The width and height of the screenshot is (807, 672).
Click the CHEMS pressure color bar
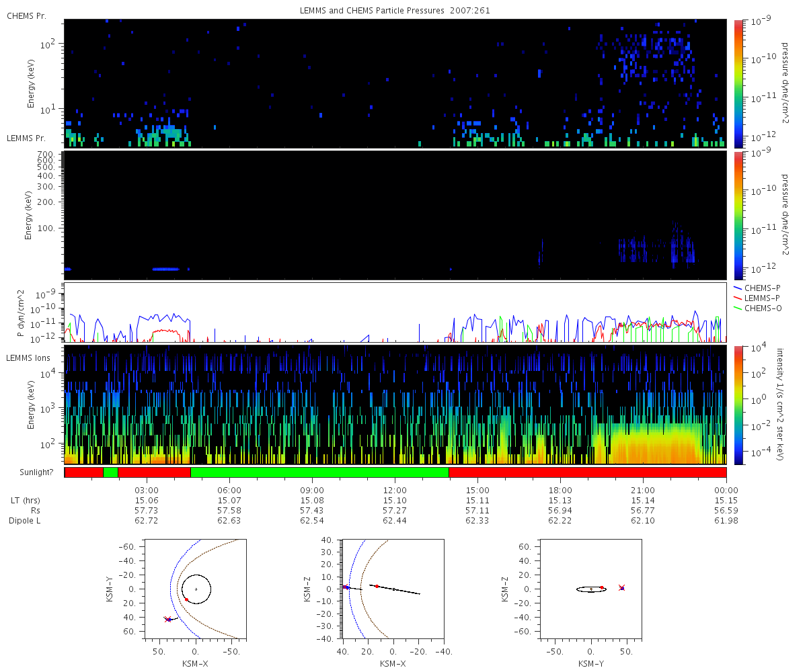[x=738, y=83]
